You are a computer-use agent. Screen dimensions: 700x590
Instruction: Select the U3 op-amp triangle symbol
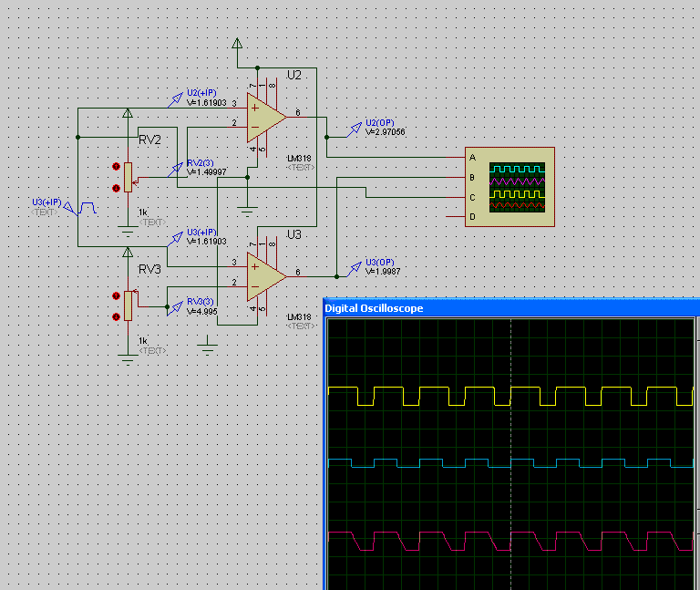(266, 277)
